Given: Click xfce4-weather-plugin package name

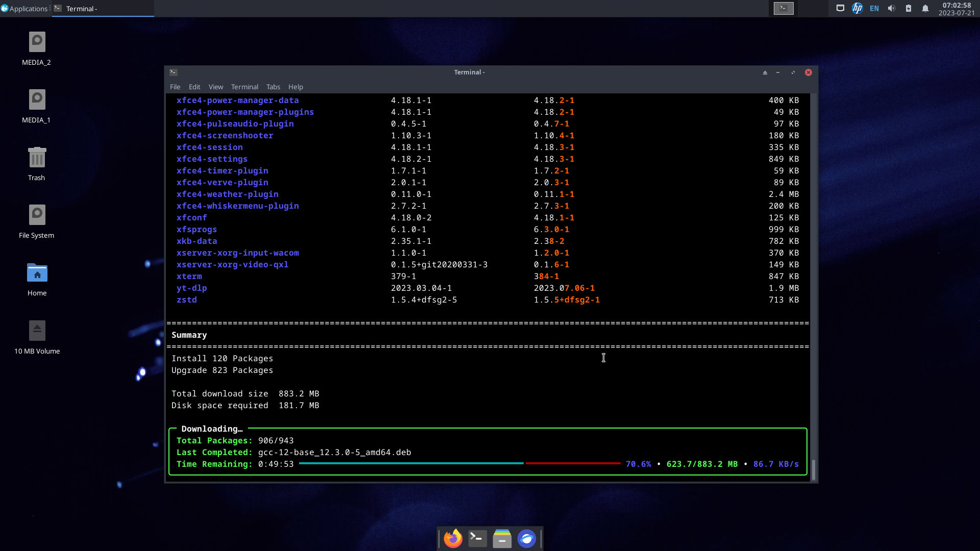Looking at the screenshot, I should tap(228, 194).
